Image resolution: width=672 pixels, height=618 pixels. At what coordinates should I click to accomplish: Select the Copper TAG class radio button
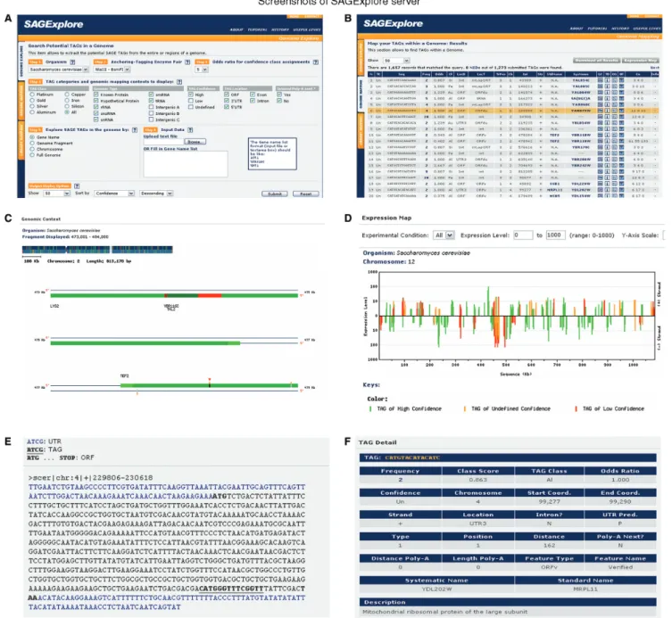[x=67, y=95]
